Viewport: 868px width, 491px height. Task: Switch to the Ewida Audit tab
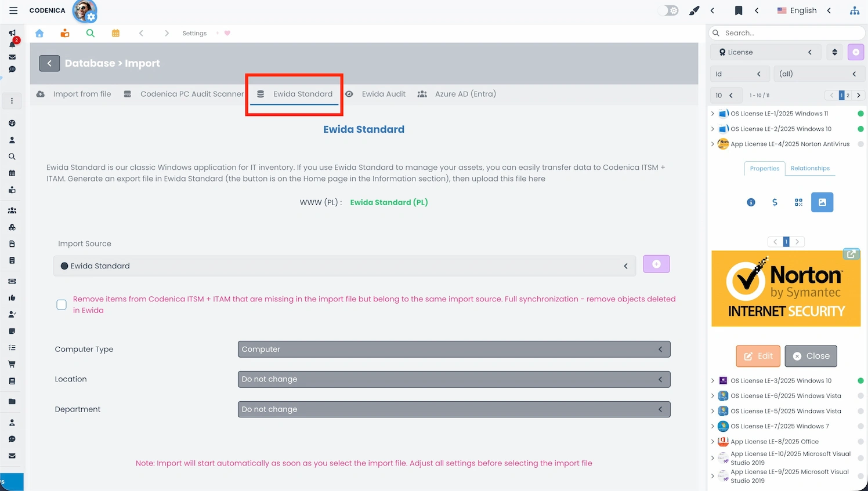pyautogui.click(x=384, y=93)
